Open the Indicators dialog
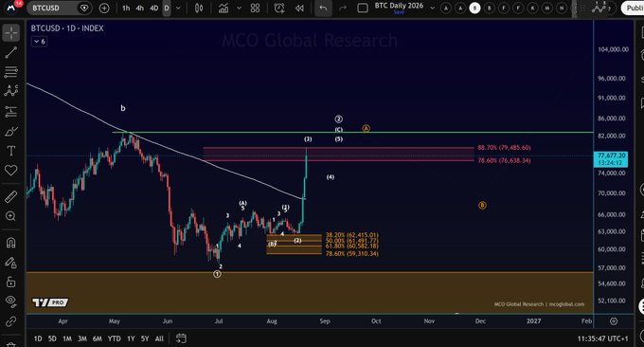The image size is (644, 347). click(x=224, y=9)
